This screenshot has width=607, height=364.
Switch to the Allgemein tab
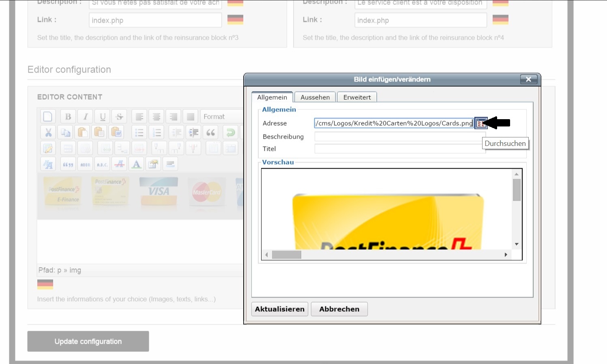272,97
